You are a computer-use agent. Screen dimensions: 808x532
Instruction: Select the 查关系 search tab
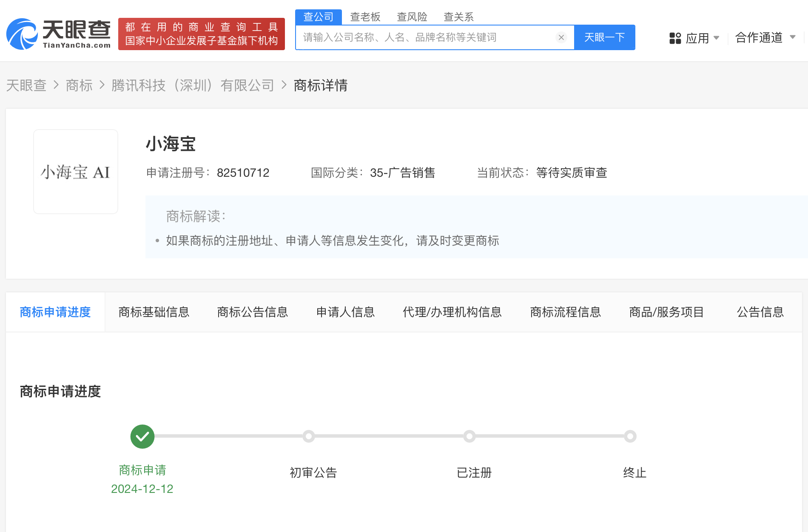[458, 17]
